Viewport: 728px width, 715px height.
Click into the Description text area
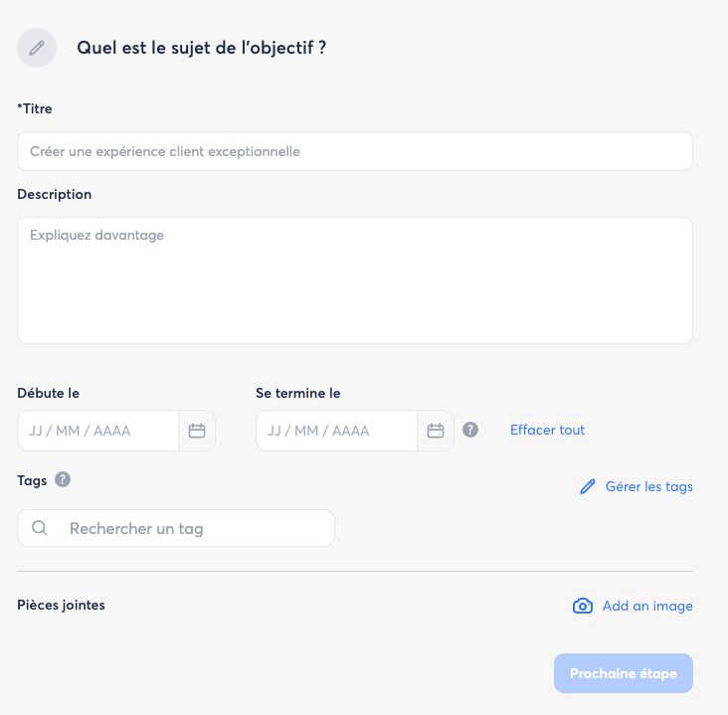point(354,280)
